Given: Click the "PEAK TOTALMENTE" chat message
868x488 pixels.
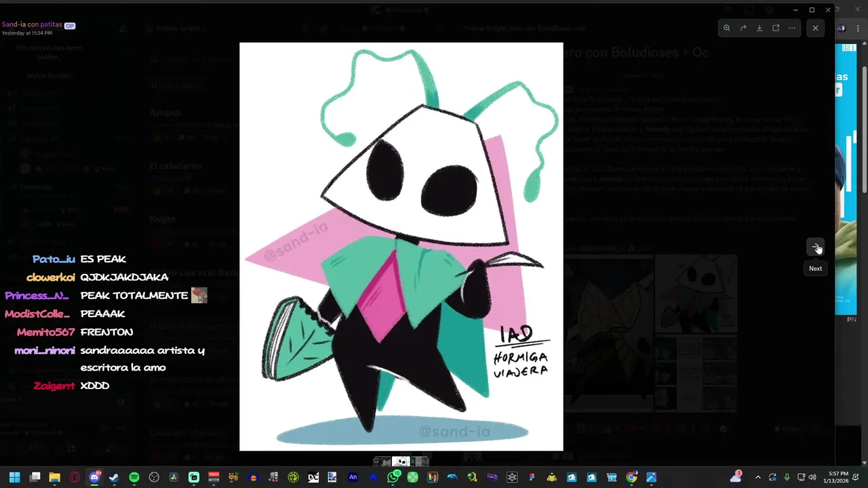Looking at the screenshot, I should (x=134, y=296).
